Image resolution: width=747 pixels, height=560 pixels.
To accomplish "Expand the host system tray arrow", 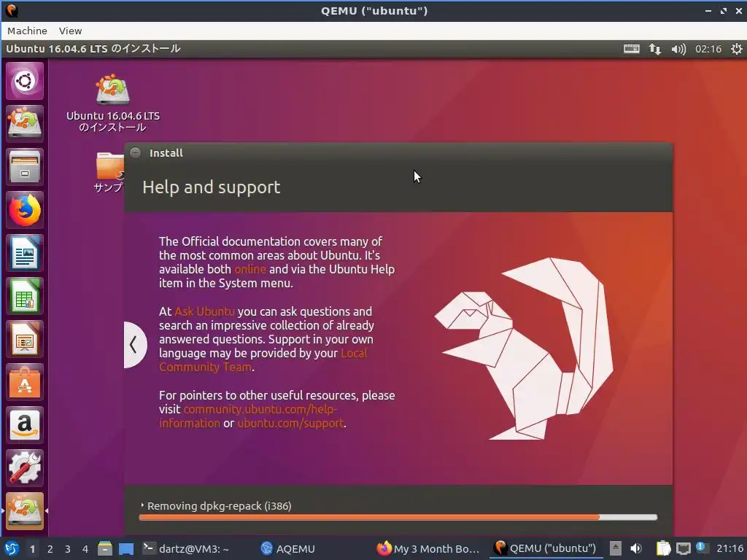I will [x=616, y=548].
